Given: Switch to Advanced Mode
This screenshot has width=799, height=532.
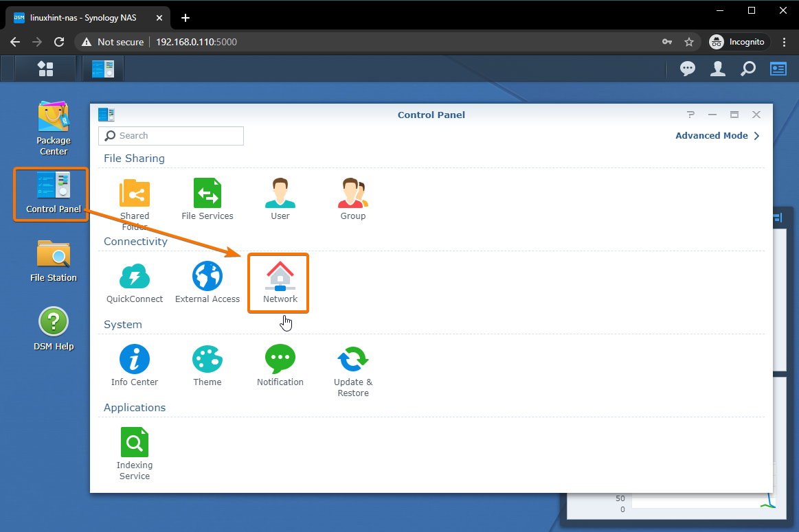Looking at the screenshot, I should (717, 136).
